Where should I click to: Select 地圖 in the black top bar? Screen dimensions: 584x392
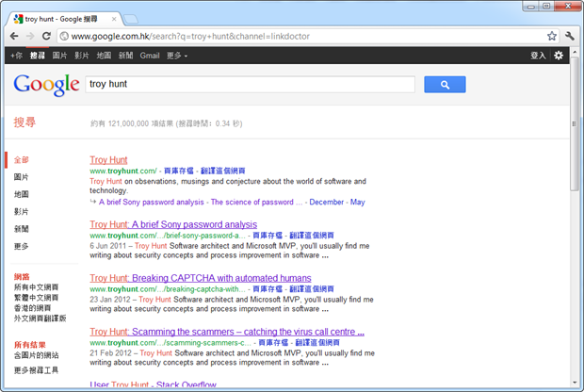coord(104,56)
